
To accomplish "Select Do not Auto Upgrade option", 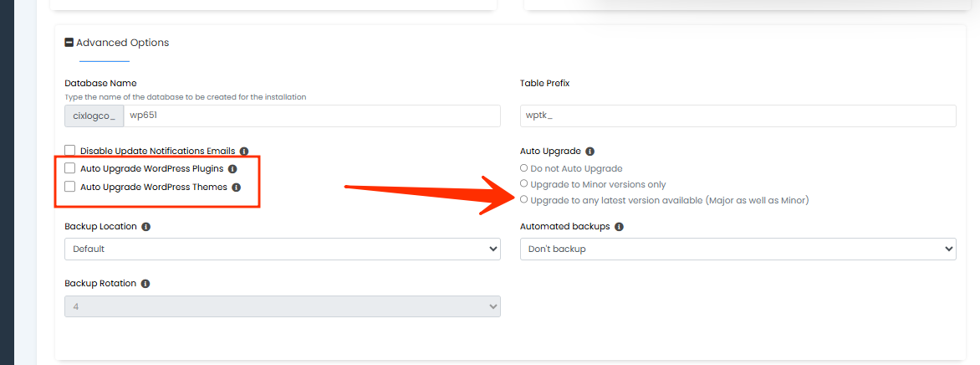I will (524, 168).
